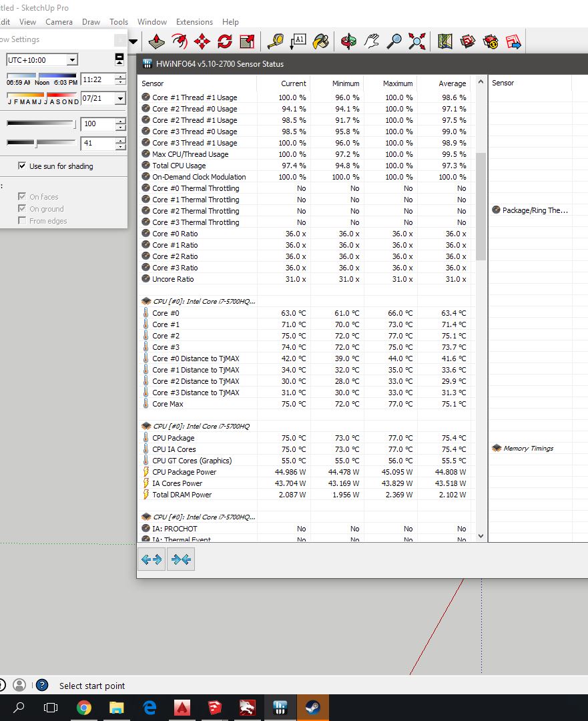Open the 3D Warehouse
Image resolution: width=588 pixels, height=721 pixels.
tap(468, 41)
